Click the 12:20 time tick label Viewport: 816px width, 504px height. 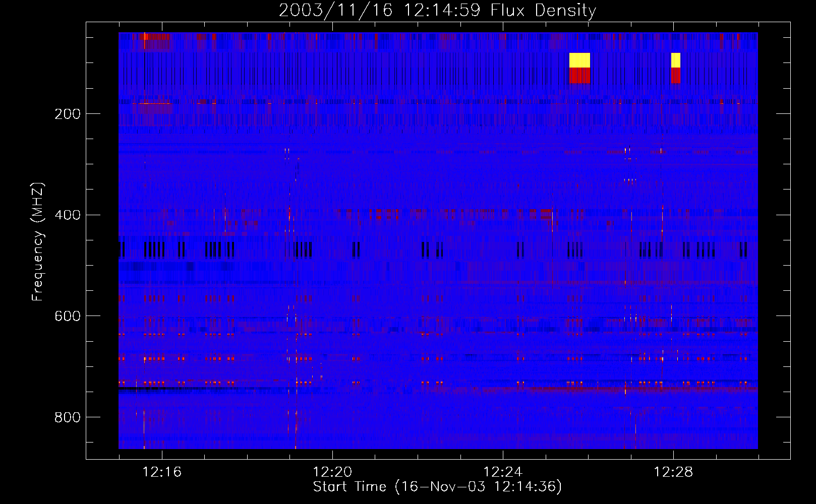[332, 472]
